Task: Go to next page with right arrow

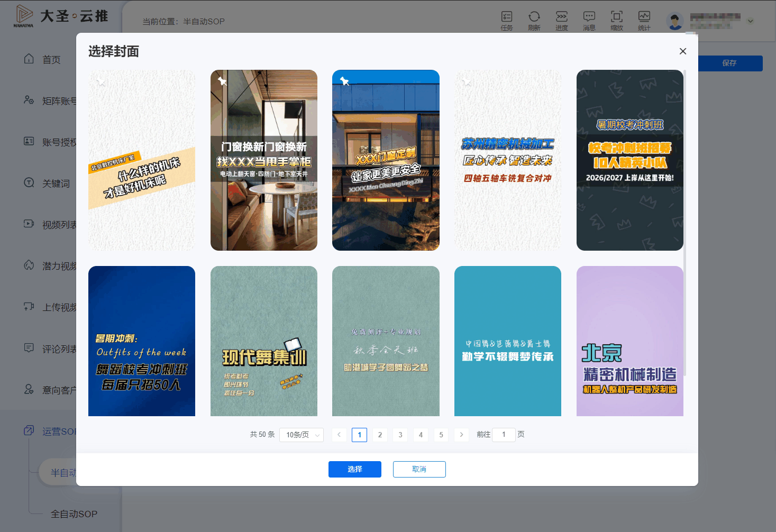Action: 462,435
